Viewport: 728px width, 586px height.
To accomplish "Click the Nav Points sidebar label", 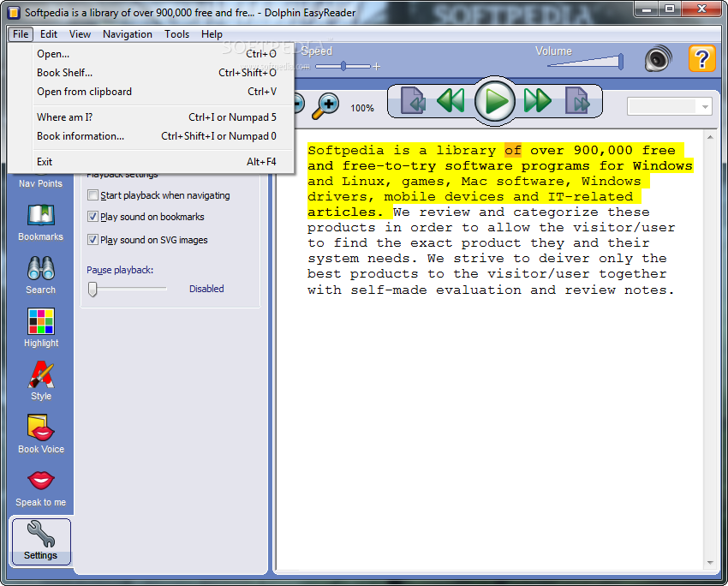I will [40, 183].
